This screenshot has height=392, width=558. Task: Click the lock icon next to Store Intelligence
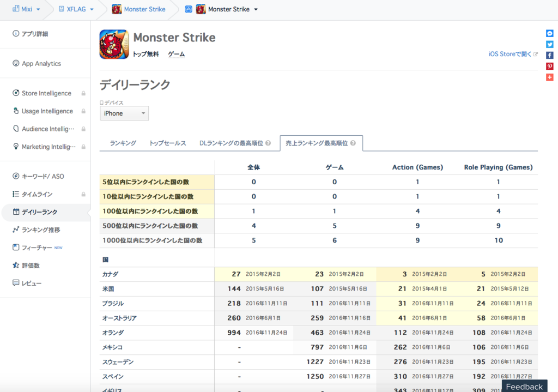tap(83, 93)
